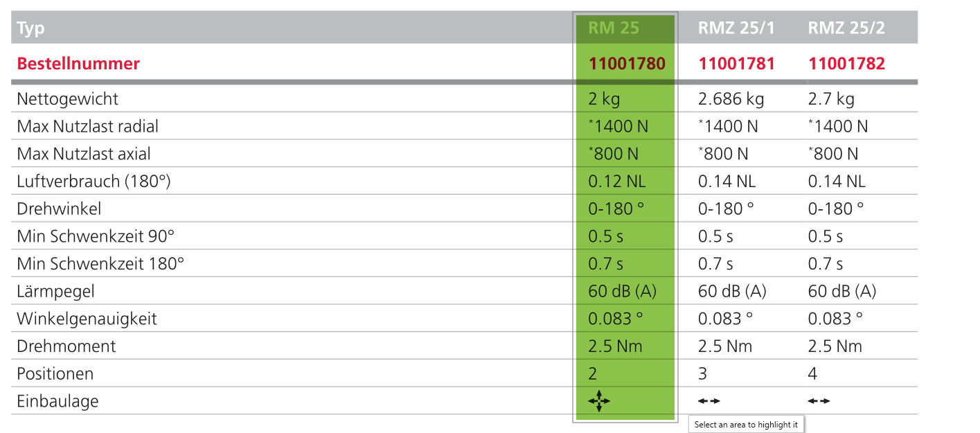Viewport: 980px width, 433px height.
Task: Click the 'Select an area to highlight it' tooltip
Action: (x=747, y=425)
